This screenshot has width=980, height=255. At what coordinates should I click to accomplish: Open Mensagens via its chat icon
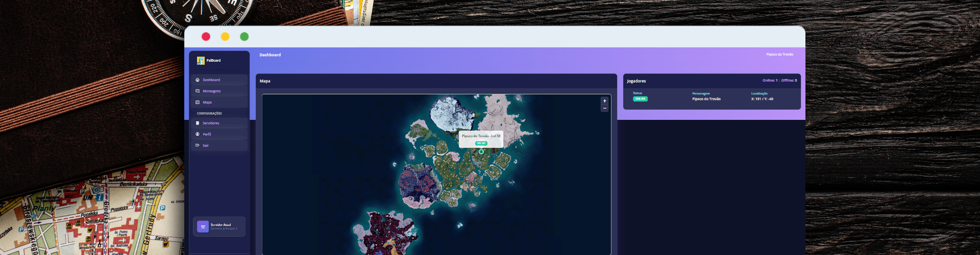click(198, 91)
